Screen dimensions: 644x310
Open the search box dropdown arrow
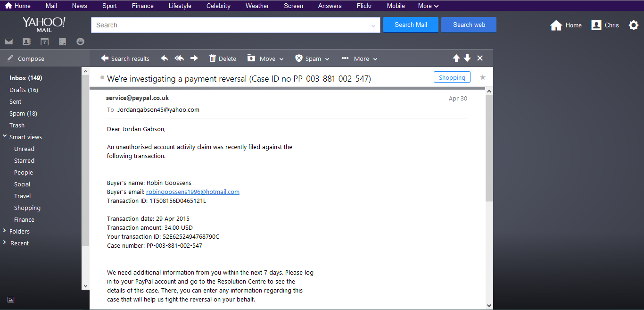(x=373, y=26)
